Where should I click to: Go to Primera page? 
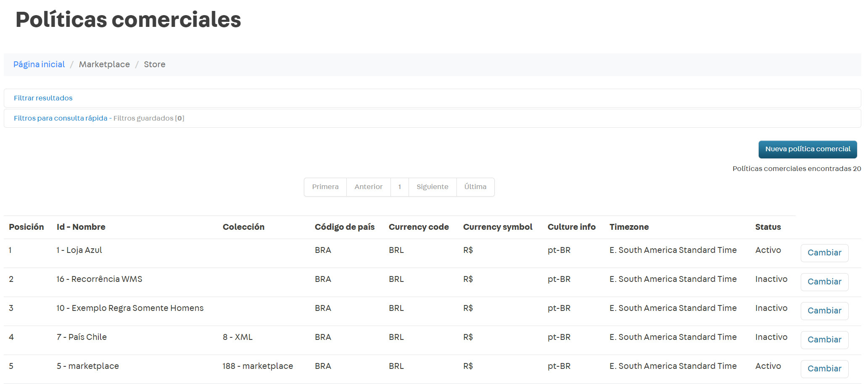325,187
